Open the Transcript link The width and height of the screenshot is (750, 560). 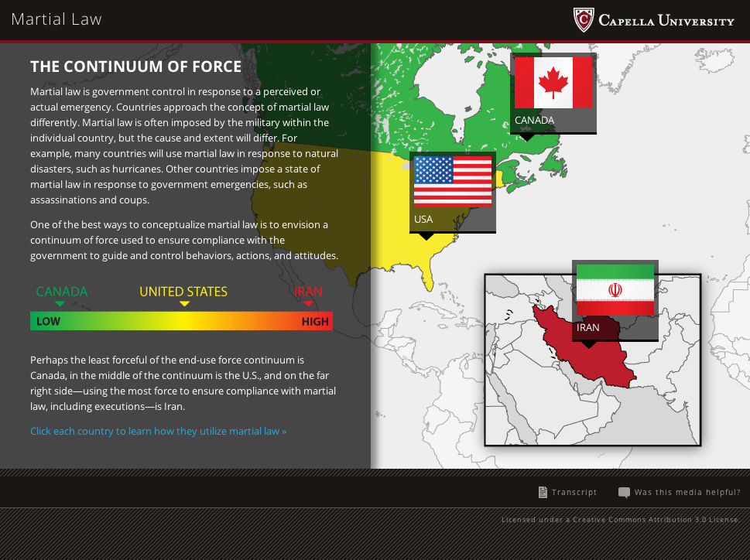point(574,492)
